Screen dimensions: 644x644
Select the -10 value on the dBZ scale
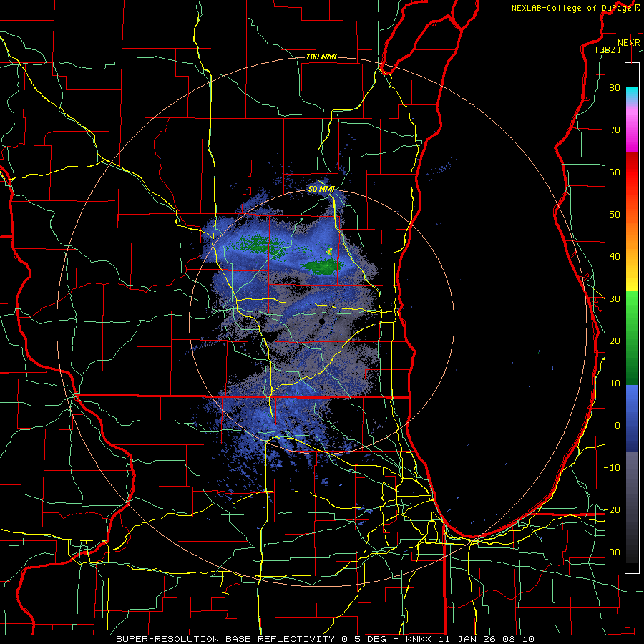612,468
